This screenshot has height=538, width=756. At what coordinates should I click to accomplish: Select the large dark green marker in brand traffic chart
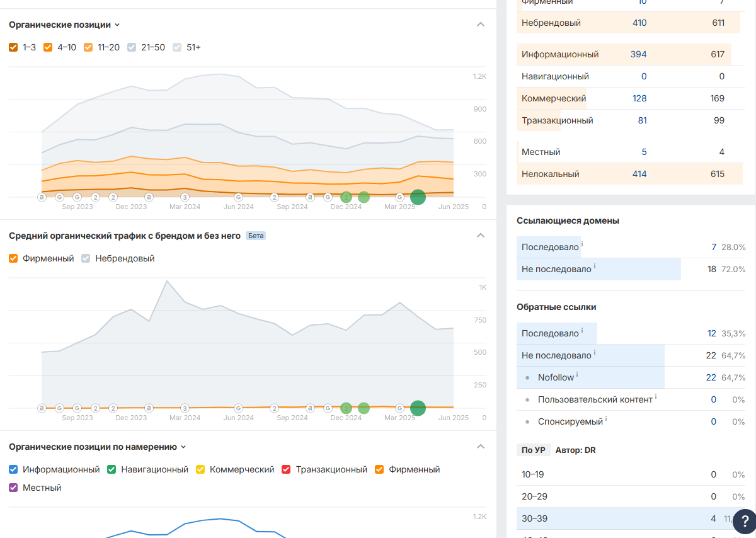418,408
